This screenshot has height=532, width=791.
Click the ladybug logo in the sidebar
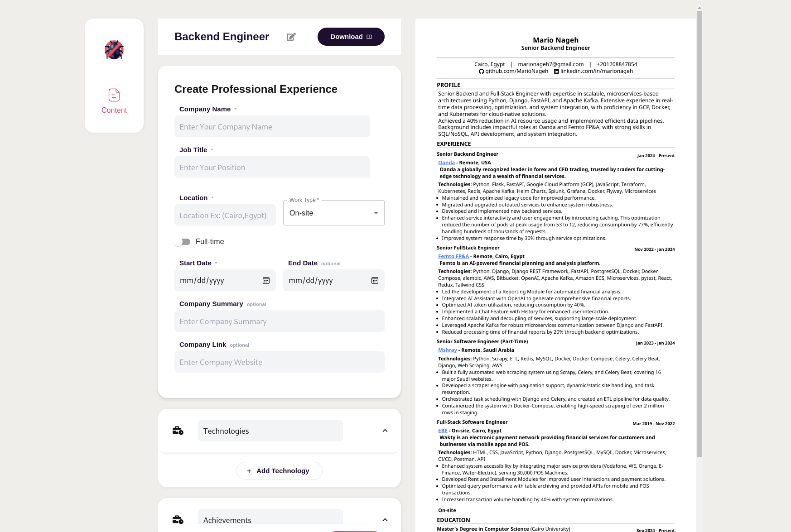pos(114,50)
